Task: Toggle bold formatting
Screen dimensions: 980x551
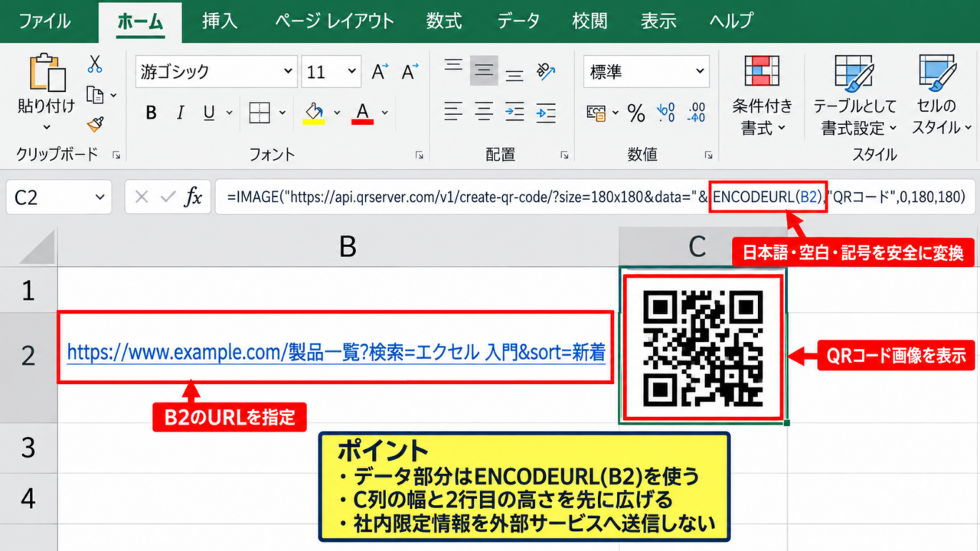Action: click(151, 113)
